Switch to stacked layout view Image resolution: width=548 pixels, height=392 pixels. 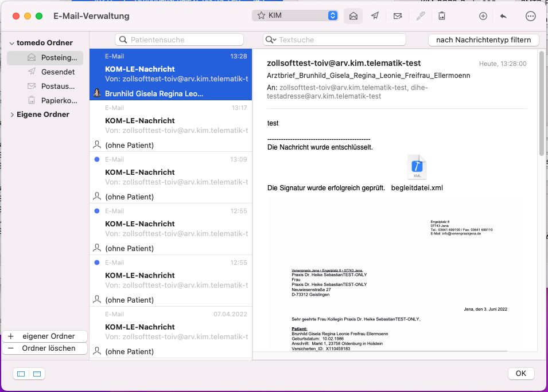pyautogui.click(x=37, y=374)
